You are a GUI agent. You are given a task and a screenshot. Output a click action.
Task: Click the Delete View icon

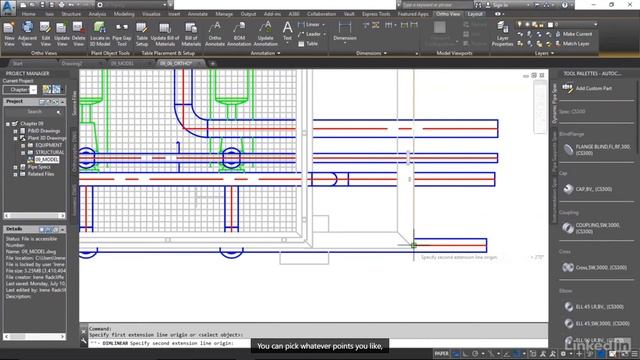(x=78, y=33)
